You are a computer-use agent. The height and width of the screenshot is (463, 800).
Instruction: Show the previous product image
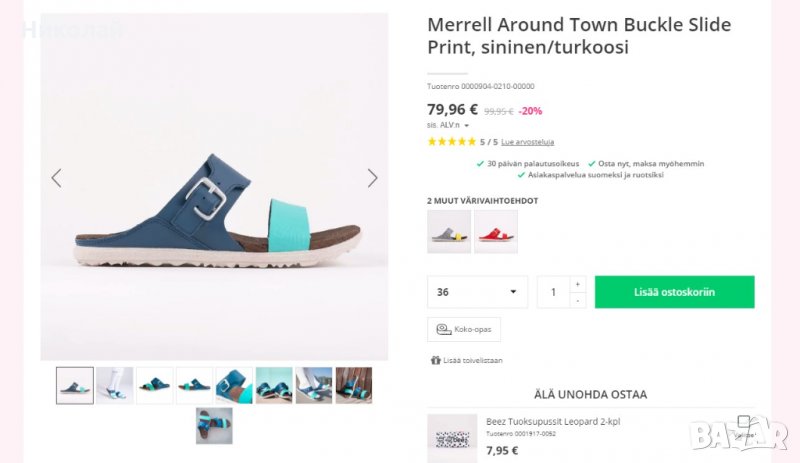56,178
